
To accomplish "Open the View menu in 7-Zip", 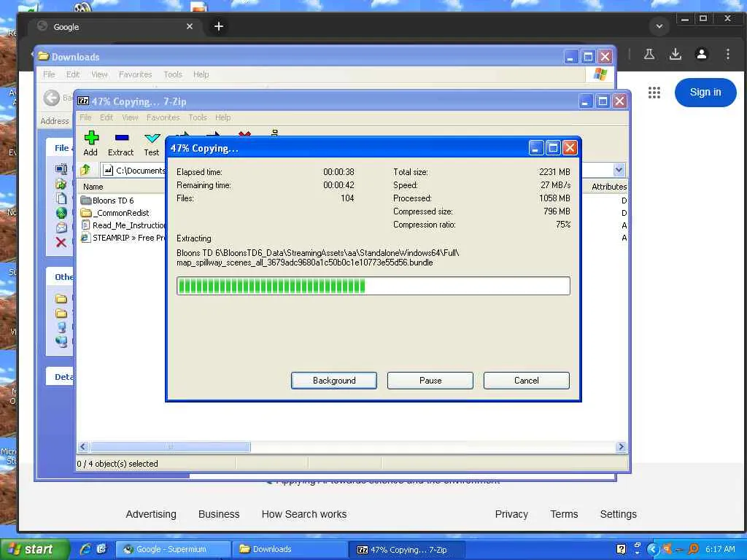I will tap(130, 117).
